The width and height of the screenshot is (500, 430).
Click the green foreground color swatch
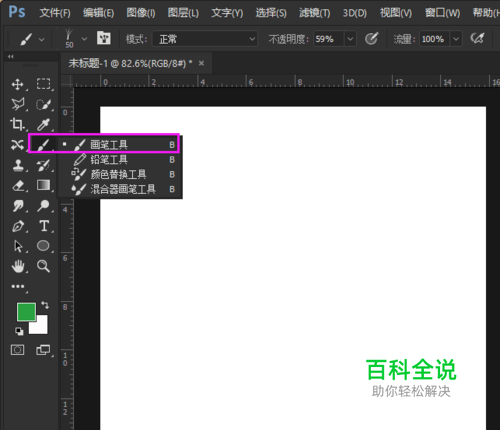coord(26,312)
